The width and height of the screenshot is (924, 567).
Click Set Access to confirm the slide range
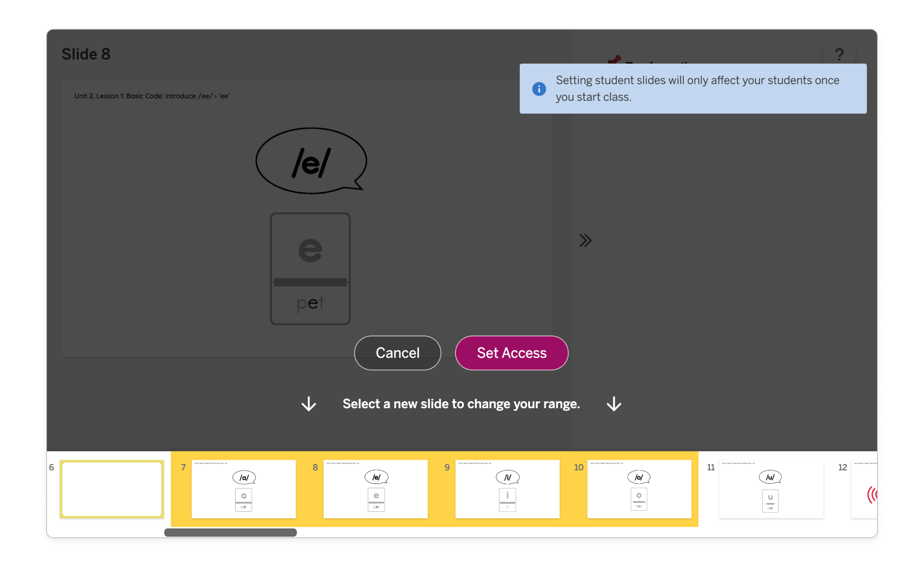click(511, 353)
